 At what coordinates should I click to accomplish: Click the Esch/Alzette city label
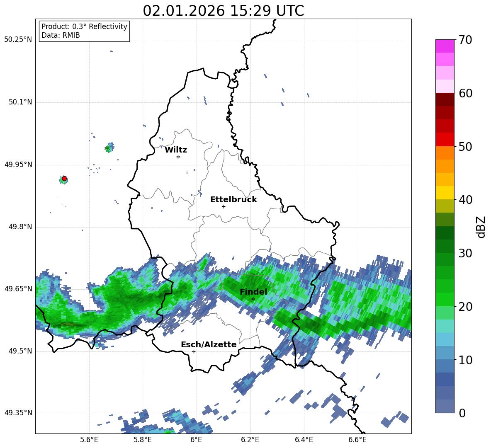coord(209,344)
